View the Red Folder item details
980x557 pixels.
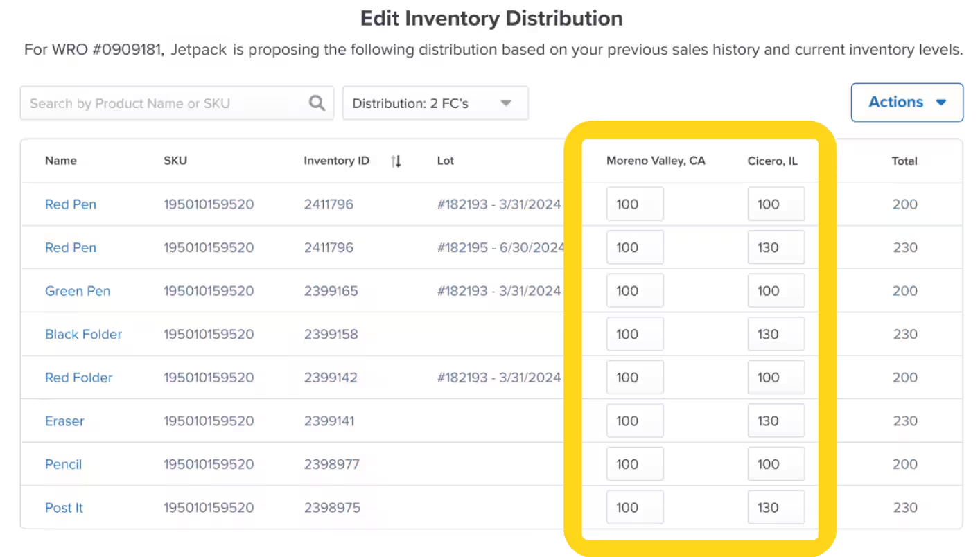tap(78, 378)
